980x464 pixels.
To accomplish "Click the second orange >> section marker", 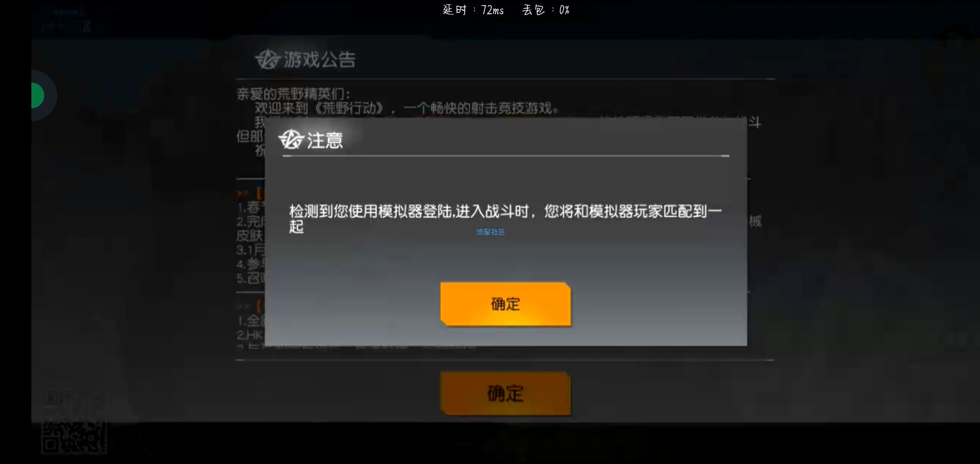I will coord(242,306).
